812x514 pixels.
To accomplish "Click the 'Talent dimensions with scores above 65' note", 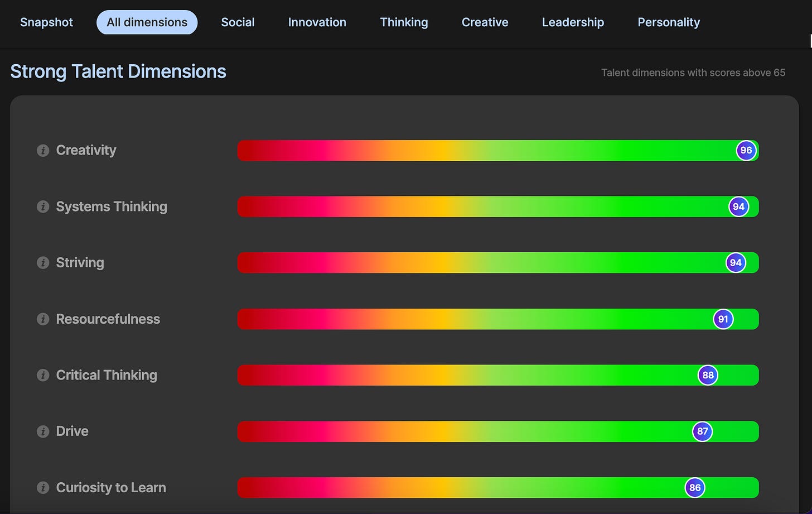I will click(x=693, y=73).
